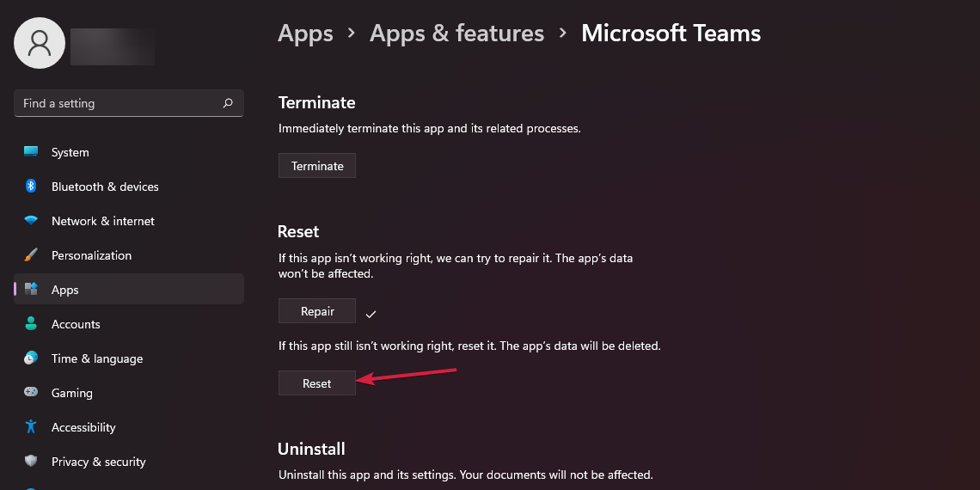Open Time & language settings
Screen dimensions: 980x490
97,358
